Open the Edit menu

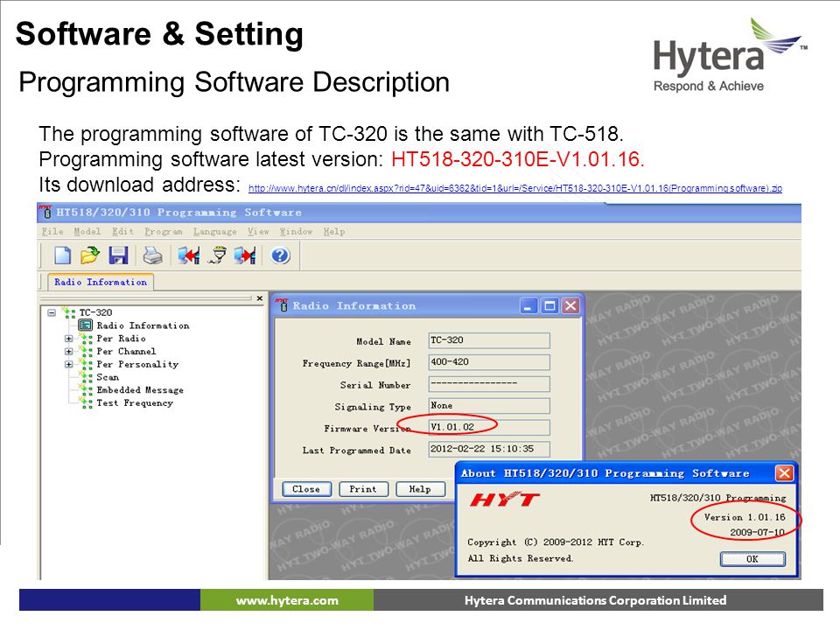pos(122,231)
